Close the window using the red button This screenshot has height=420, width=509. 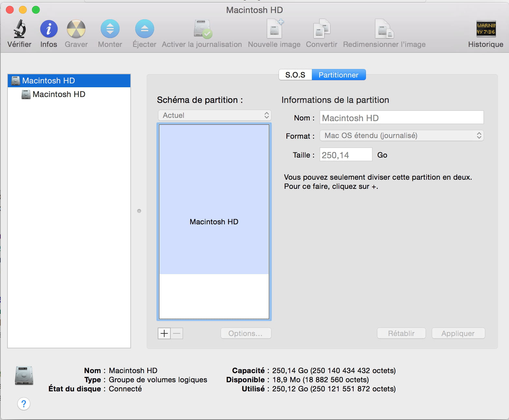[10, 10]
